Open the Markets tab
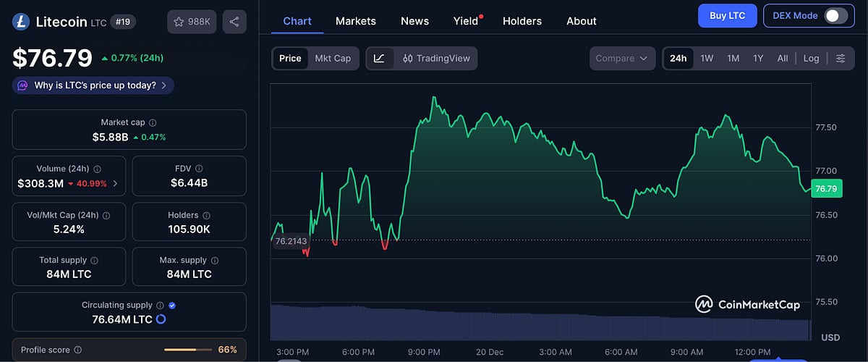The height and width of the screenshot is (362, 868). tap(356, 21)
